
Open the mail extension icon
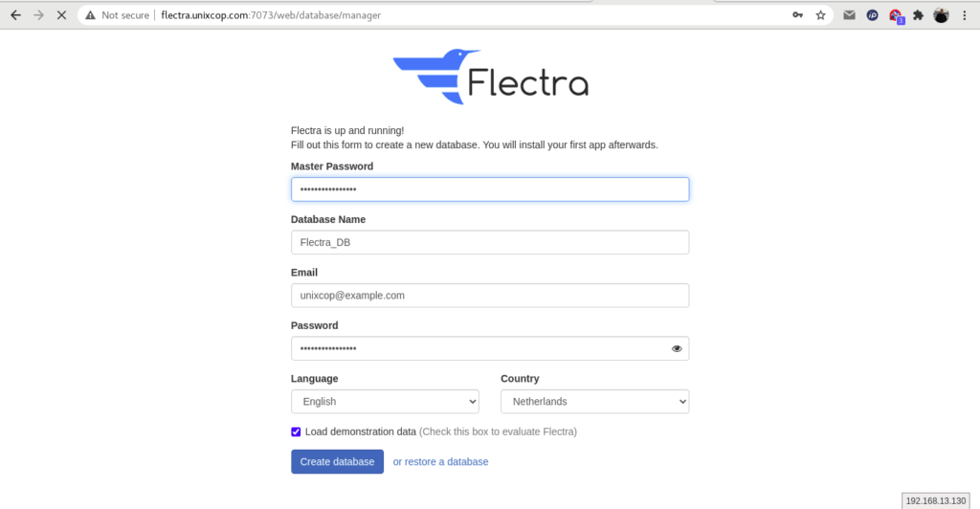[849, 15]
